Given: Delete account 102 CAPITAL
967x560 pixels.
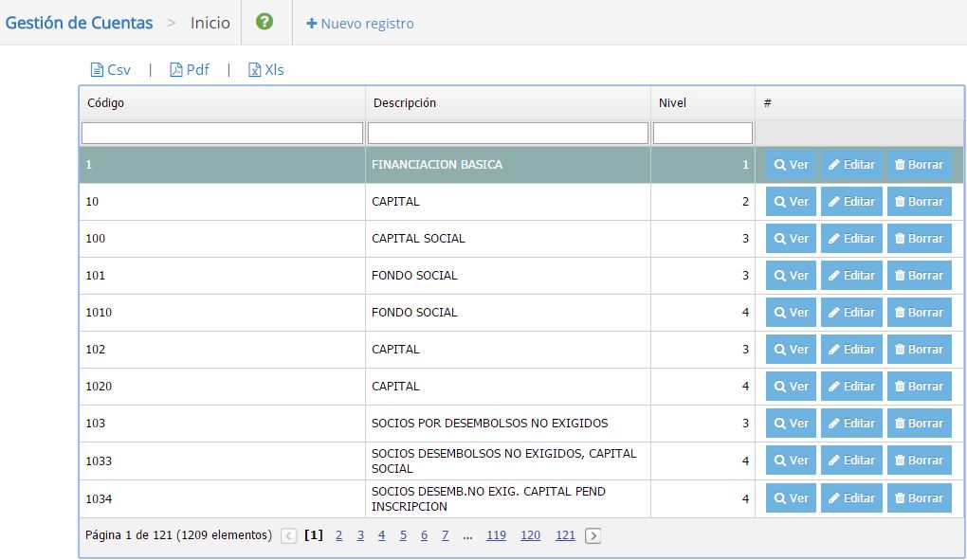Looking at the screenshot, I should pos(919,350).
